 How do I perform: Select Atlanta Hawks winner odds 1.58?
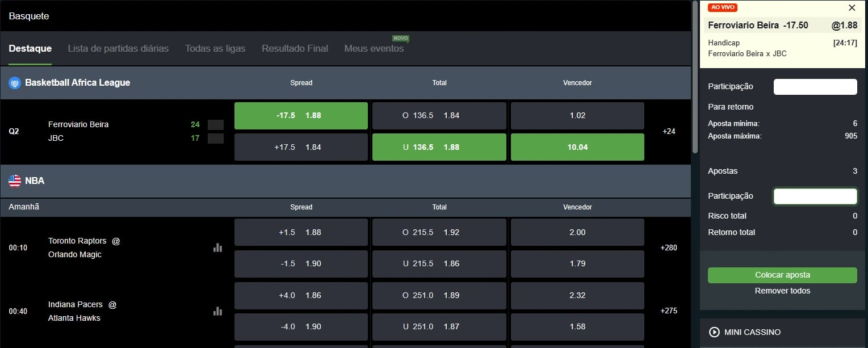(577, 327)
